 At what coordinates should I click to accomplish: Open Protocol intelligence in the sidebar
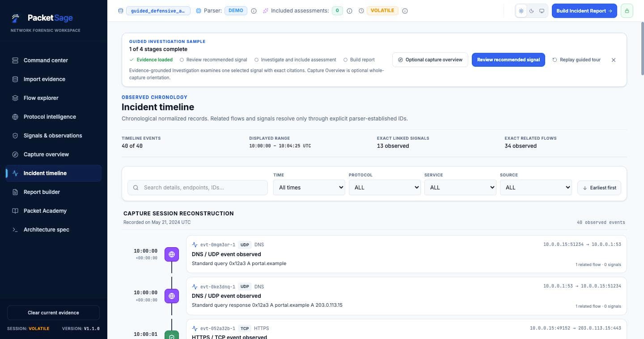pyautogui.click(x=54, y=117)
